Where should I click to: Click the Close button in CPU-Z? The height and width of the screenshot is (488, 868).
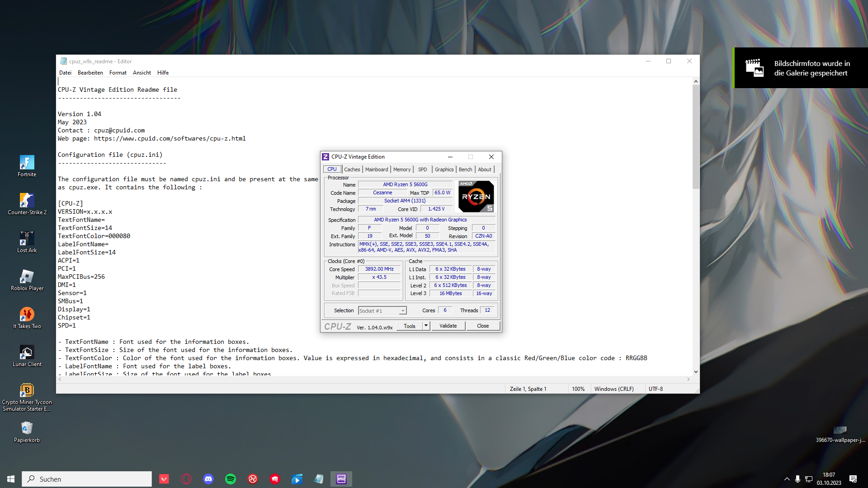tap(483, 326)
